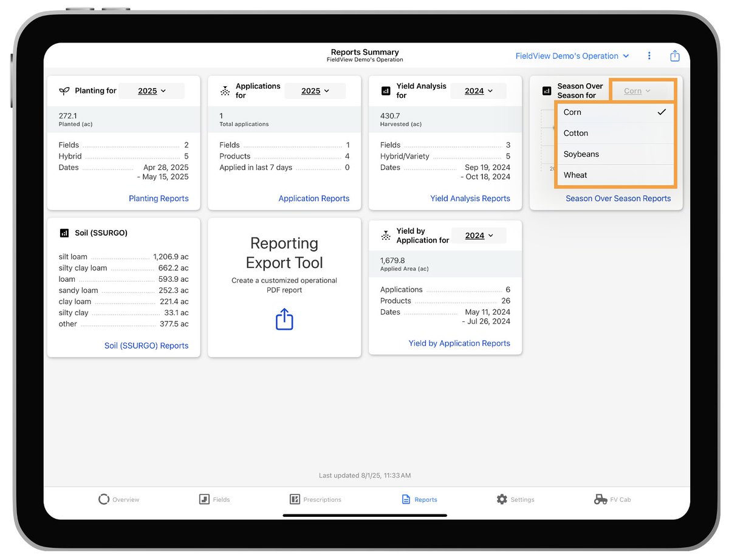
Task: Tap the Applications spray icon
Action: pyautogui.click(x=225, y=91)
